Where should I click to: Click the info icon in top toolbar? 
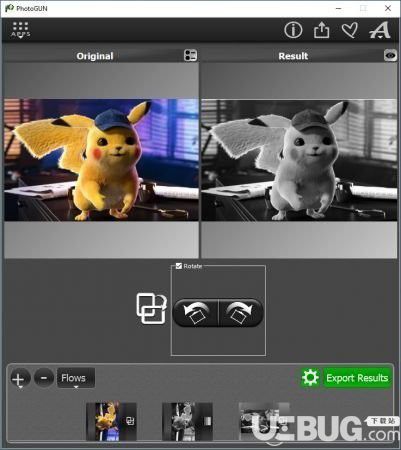(293, 30)
